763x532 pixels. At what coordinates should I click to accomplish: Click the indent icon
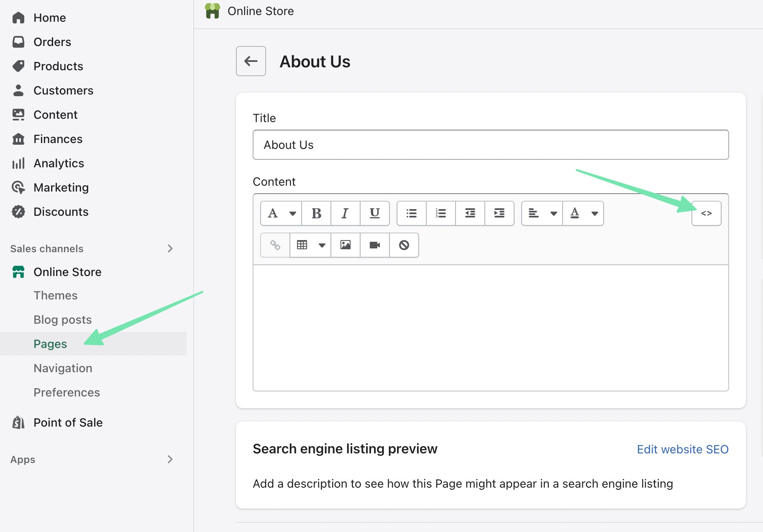pyautogui.click(x=499, y=213)
